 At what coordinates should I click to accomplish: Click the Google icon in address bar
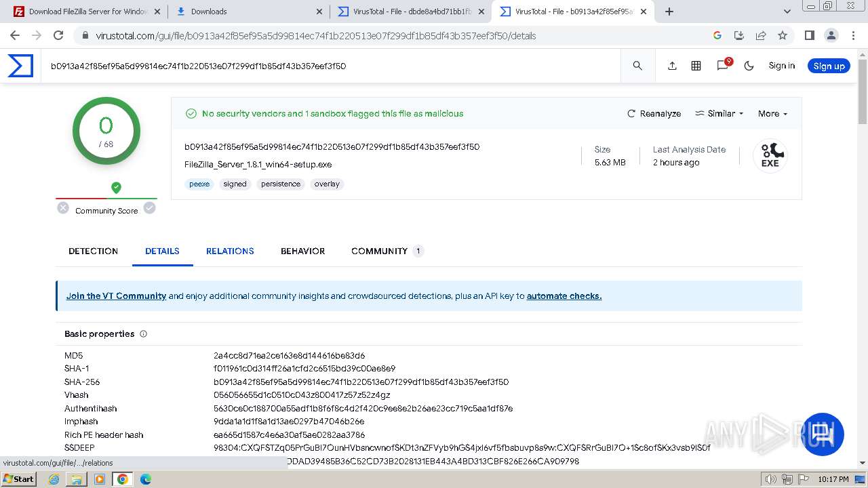[717, 35]
